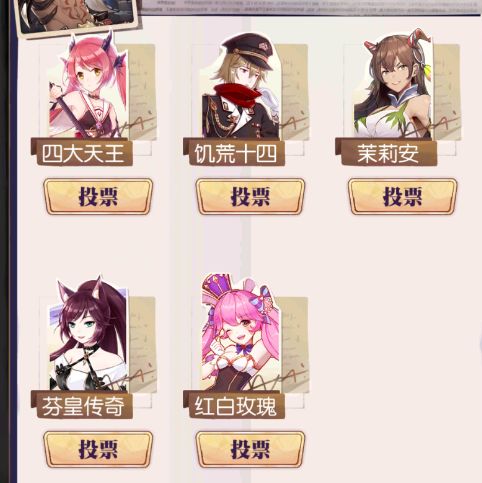Screen dimensions: 482x483
Task: Click the blurred text banner at the top
Action: (311, 7)
